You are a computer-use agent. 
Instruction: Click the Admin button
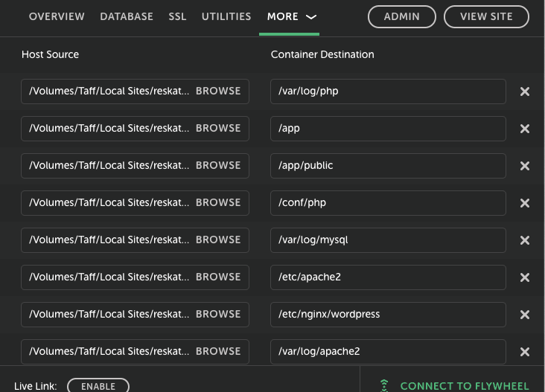point(401,16)
